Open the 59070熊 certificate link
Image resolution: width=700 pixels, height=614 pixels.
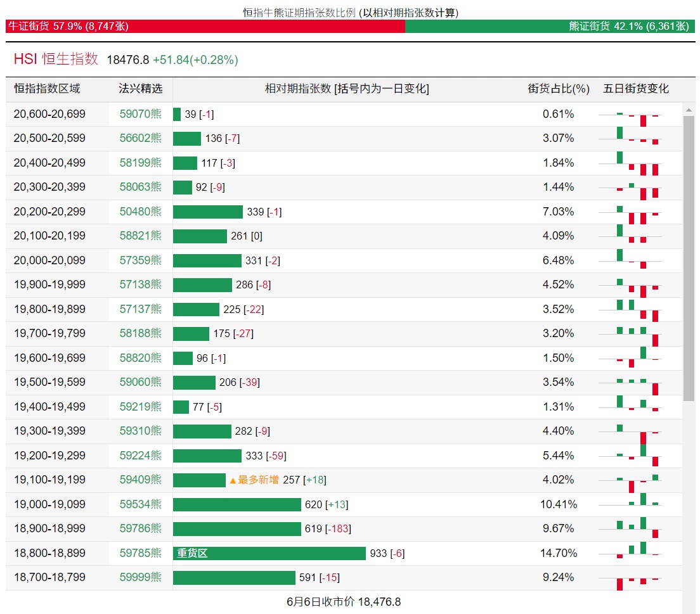[x=140, y=114]
